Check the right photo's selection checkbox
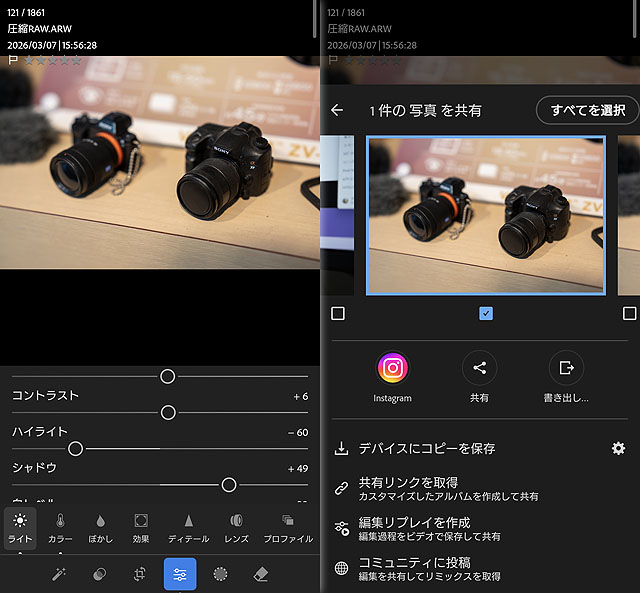The width and height of the screenshot is (640, 593). [x=629, y=314]
